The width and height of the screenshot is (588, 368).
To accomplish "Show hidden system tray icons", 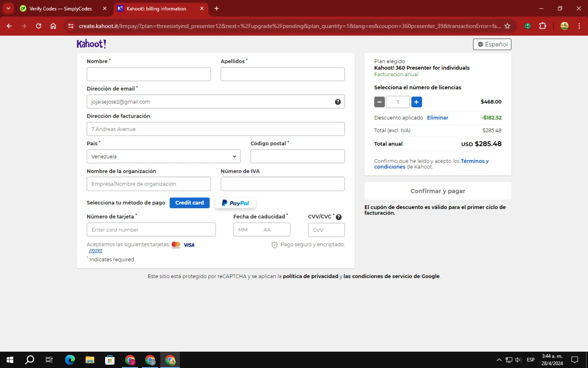I will coord(499,360).
